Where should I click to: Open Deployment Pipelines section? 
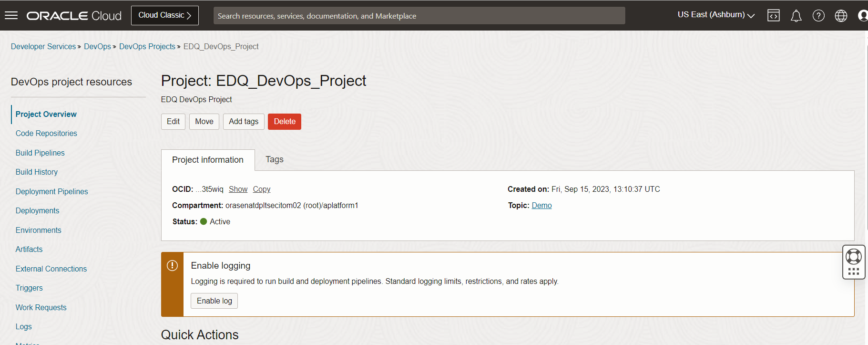[x=52, y=191]
